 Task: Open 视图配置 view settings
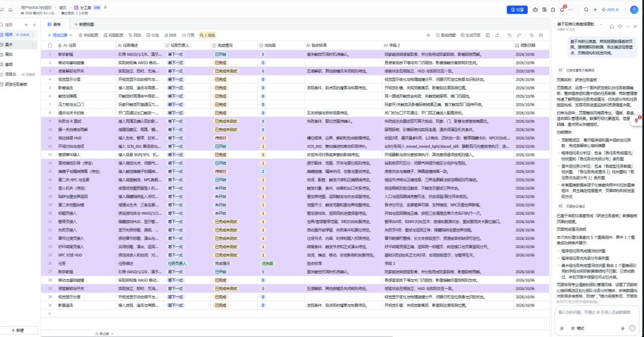coord(113,35)
